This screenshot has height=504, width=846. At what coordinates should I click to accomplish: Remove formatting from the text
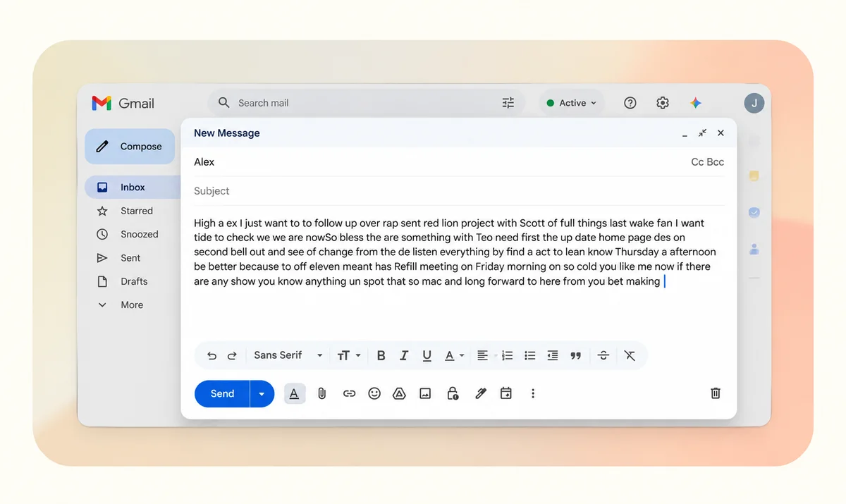click(630, 356)
